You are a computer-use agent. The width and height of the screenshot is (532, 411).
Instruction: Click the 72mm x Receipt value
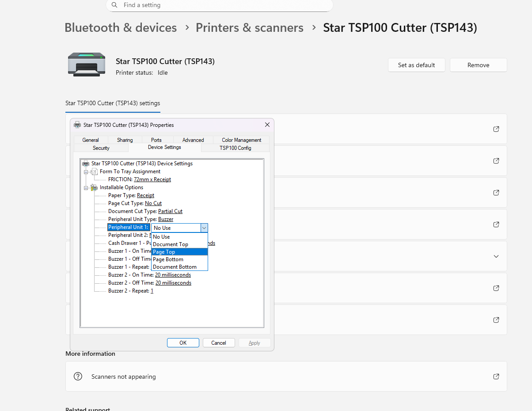(152, 179)
